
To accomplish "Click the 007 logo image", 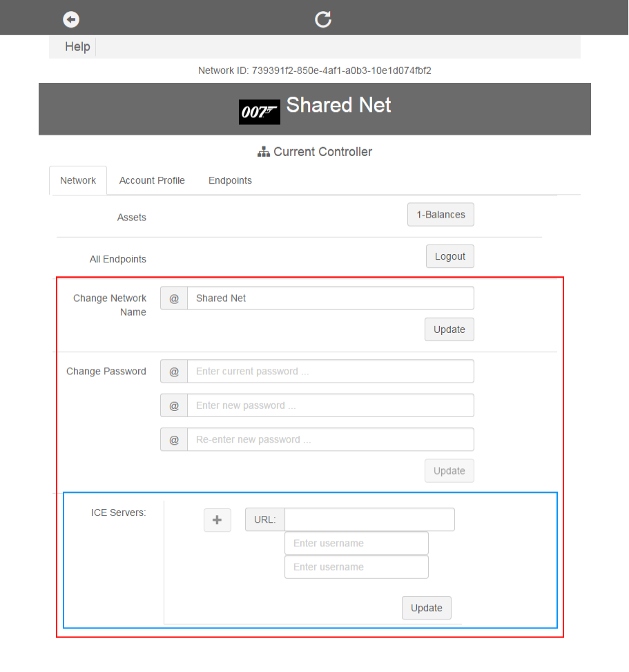I will coord(259,112).
